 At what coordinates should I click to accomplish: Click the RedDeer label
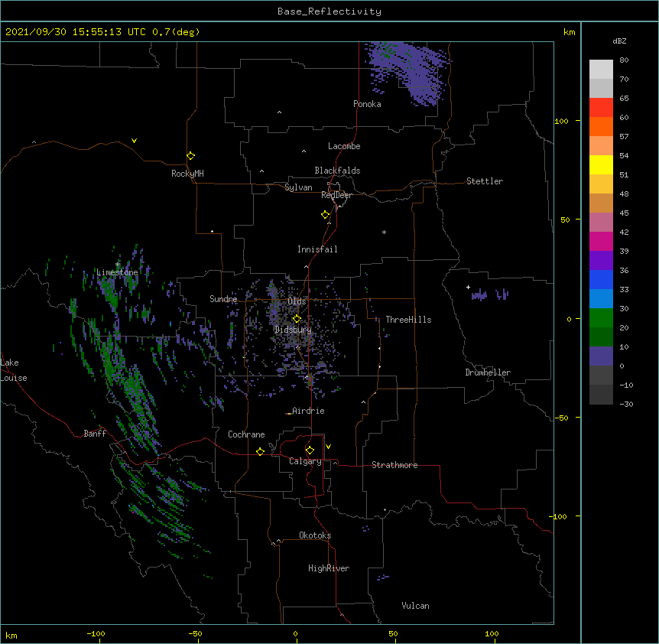point(336,195)
